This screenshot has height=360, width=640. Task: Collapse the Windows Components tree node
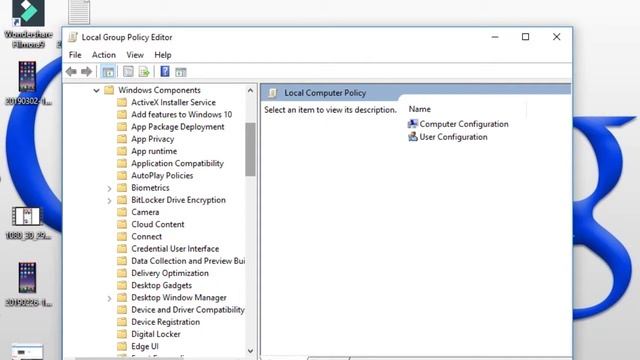pos(96,90)
